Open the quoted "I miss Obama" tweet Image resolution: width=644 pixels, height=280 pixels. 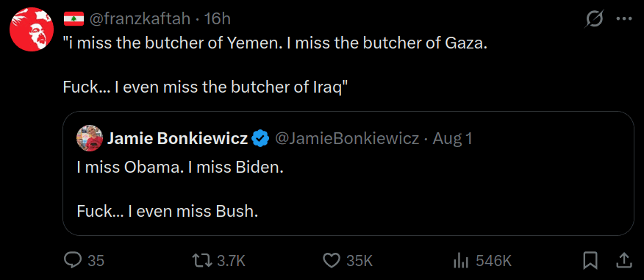point(348,173)
